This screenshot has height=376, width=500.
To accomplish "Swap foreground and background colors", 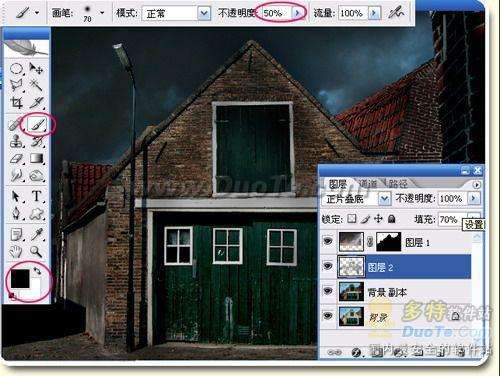I will coord(37,271).
